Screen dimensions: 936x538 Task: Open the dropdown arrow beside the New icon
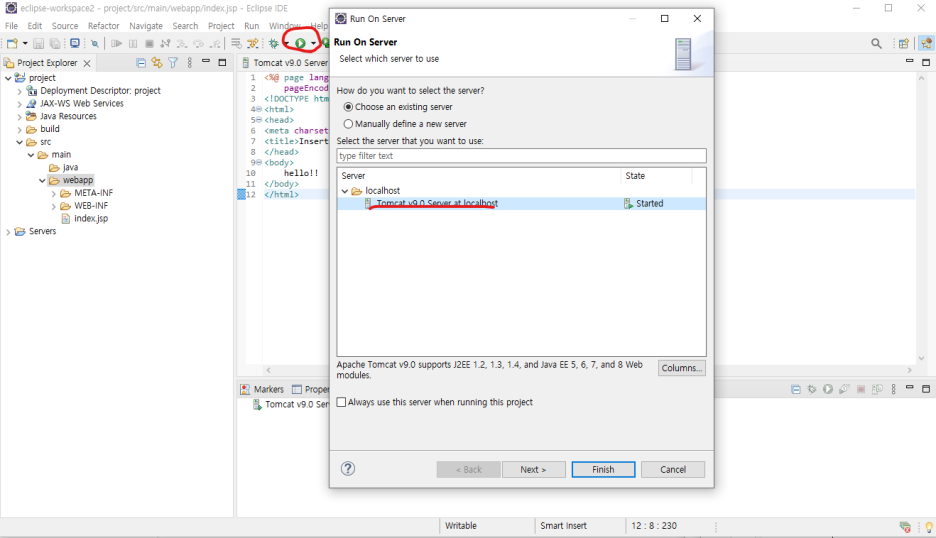click(24, 43)
